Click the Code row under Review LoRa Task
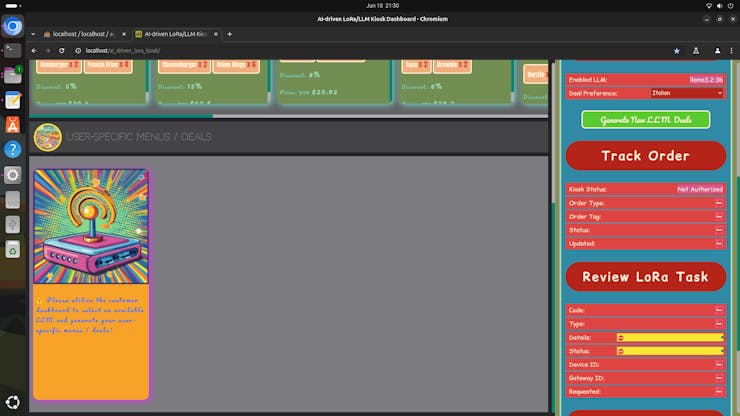 646,310
